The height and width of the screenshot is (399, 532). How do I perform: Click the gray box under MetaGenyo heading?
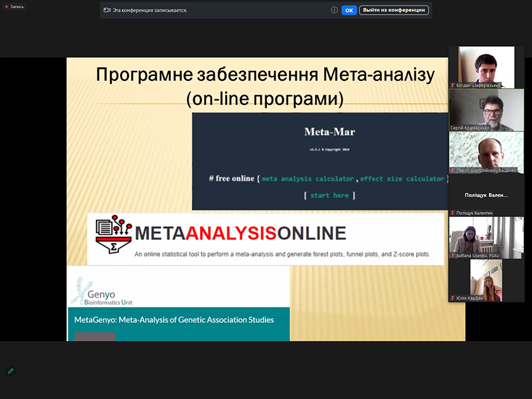95,336
